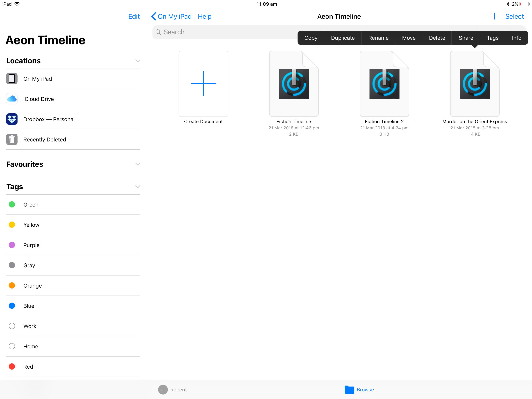This screenshot has width=532, height=399.
Task: Collapse the Tags section
Action: pyautogui.click(x=138, y=186)
